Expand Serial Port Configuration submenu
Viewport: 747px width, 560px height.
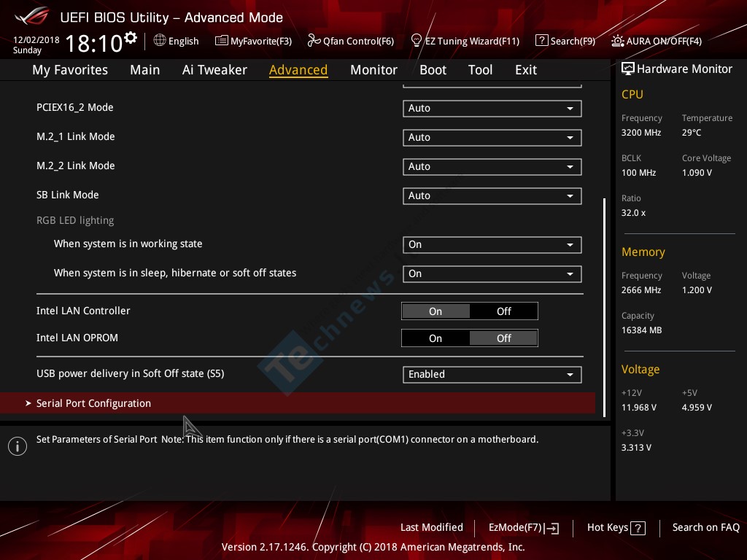[298, 403]
